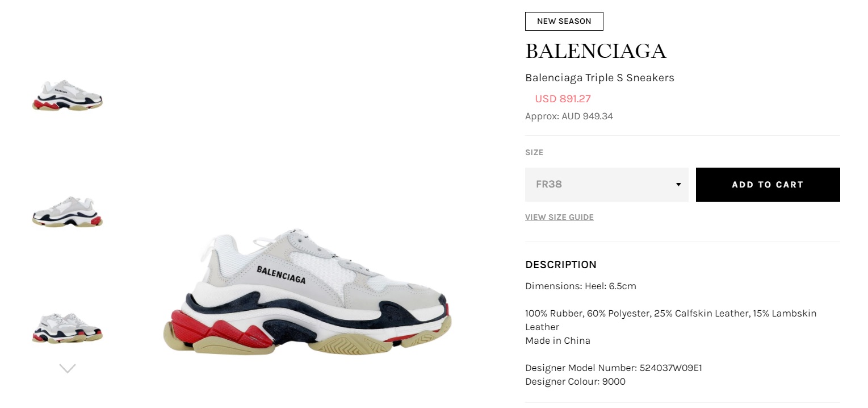The width and height of the screenshot is (868, 408).
Task: Click the Balenciaga Triple S Sneakers title
Action: click(x=599, y=78)
